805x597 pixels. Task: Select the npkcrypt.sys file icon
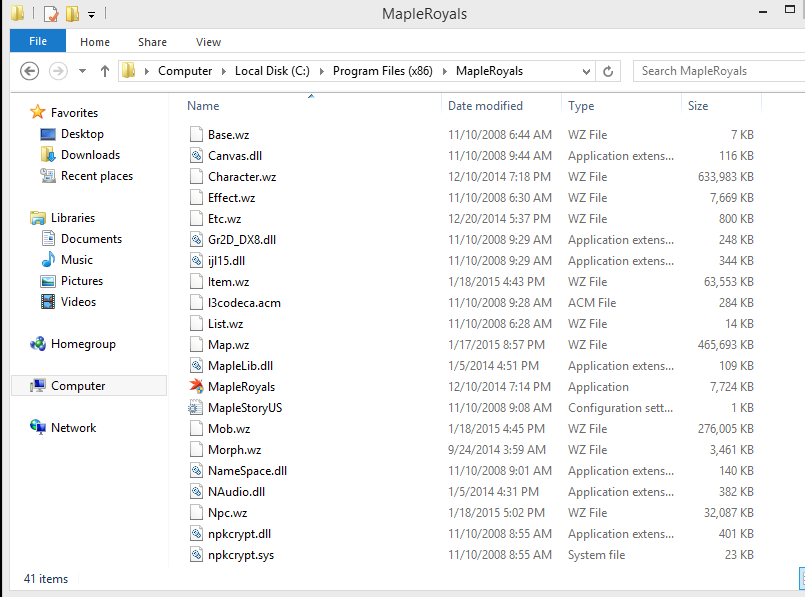tap(196, 555)
